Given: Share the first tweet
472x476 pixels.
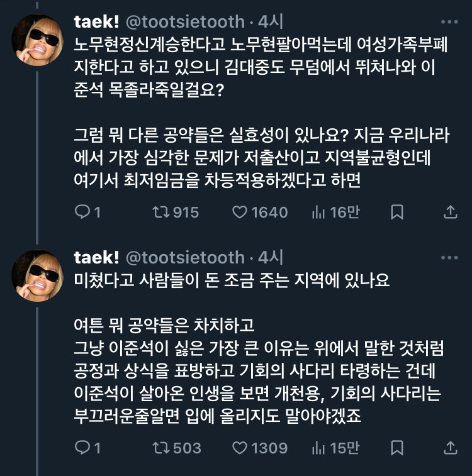Looking at the screenshot, I should (x=451, y=213).
